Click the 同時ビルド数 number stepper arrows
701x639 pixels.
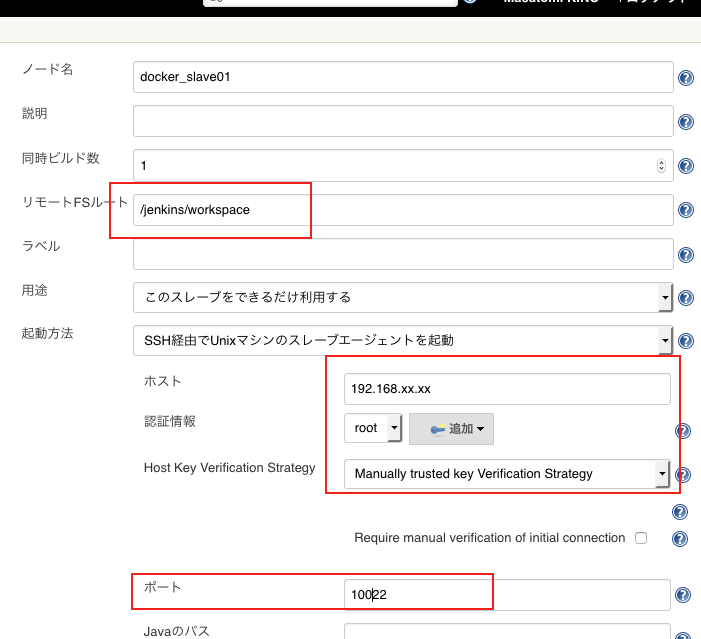click(x=661, y=166)
